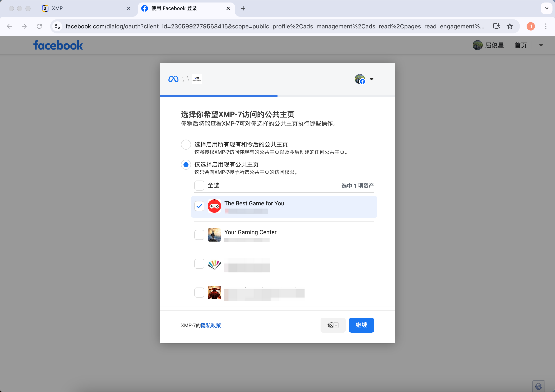Switch to the XMP tab
Screen dimensions: 555x392
coord(86,8)
